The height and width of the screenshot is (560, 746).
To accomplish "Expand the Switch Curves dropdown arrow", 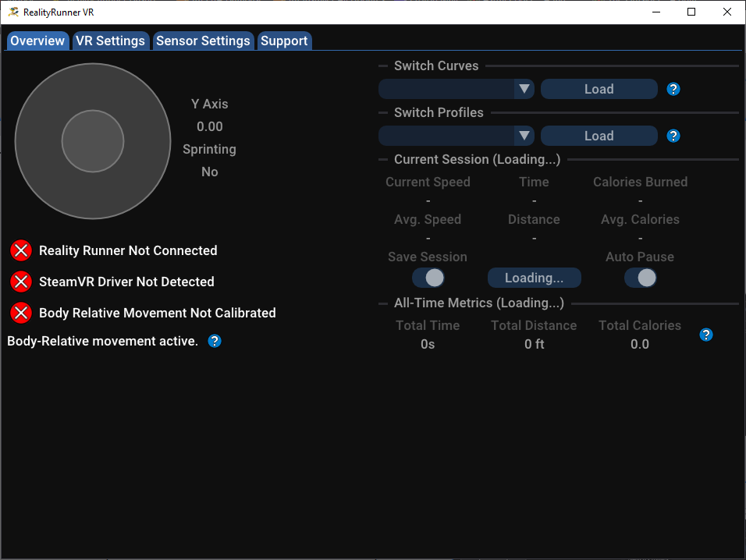I will [x=524, y=89].
